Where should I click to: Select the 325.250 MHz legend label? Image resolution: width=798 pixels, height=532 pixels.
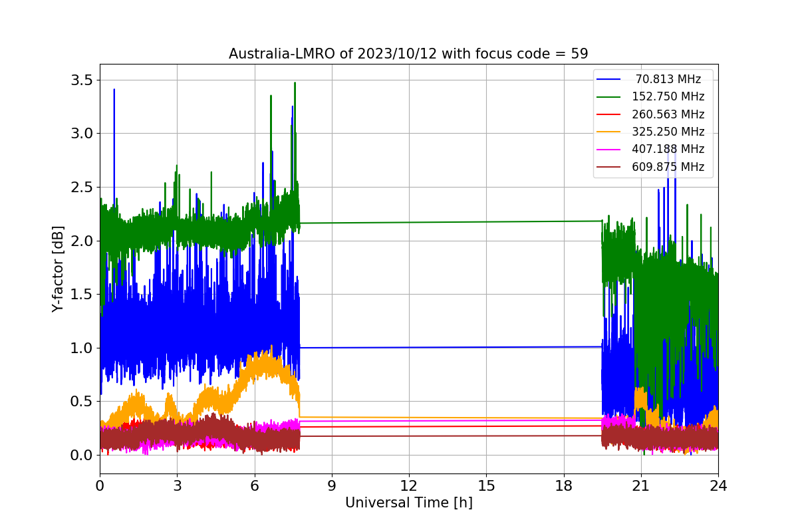pos(668,132)
